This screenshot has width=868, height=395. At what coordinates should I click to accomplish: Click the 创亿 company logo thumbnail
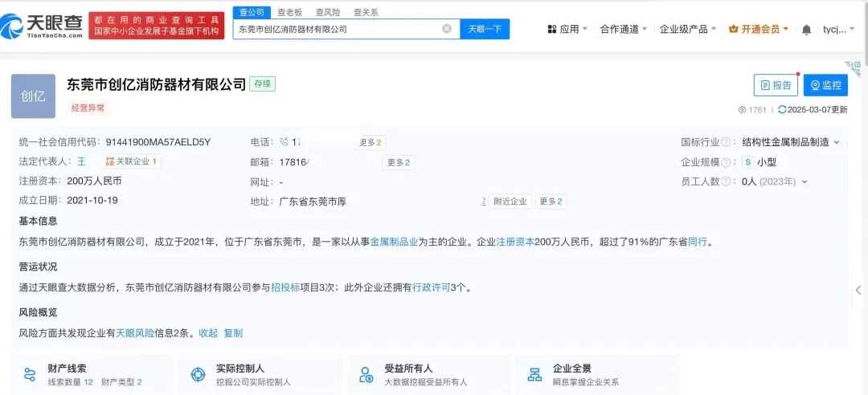(x=33, y=96)
